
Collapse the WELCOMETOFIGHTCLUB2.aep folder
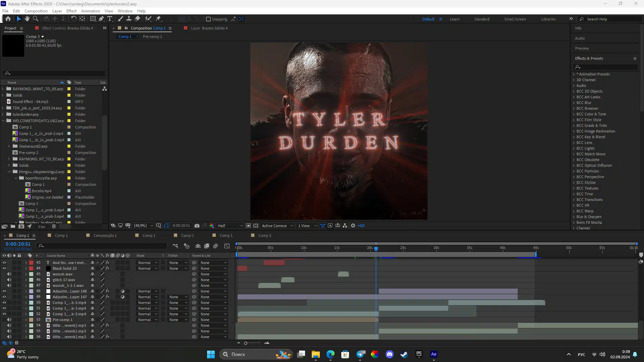[x=3, y=121]
